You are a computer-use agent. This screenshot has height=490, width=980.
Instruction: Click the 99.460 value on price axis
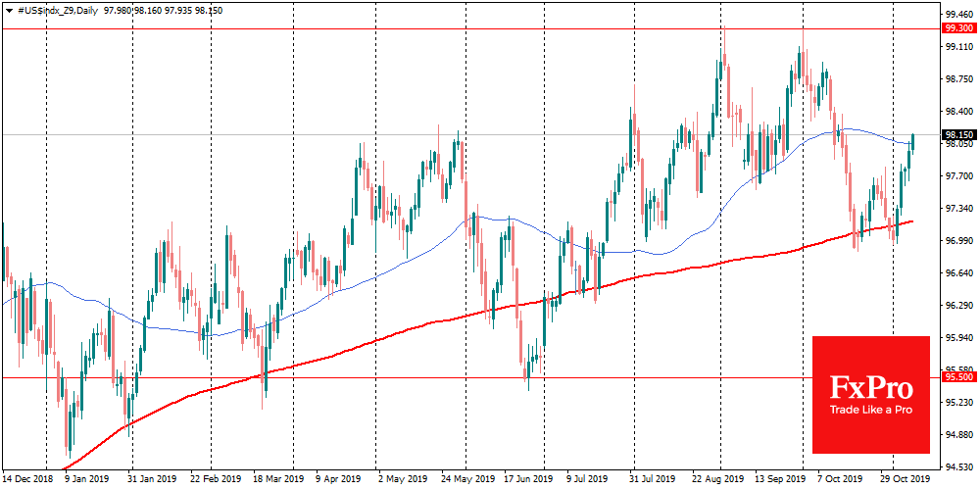[958, 14]
